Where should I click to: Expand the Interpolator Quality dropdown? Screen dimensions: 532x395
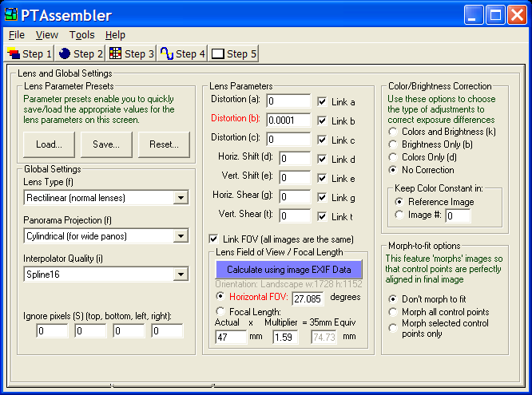pyautogui.click(x=181, y=275)
